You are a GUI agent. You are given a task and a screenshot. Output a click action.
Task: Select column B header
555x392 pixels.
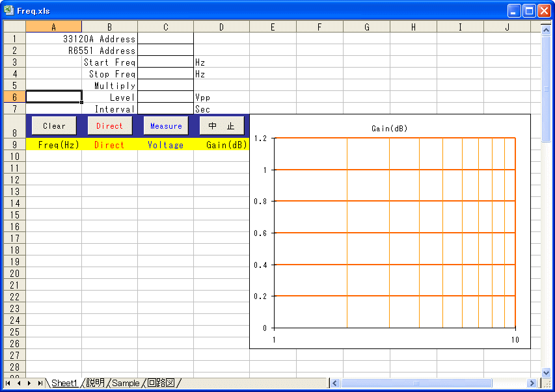(110, 27)
